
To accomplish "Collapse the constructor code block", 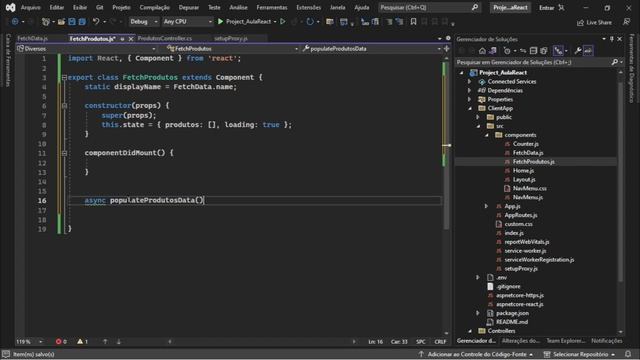I will 64,106.
